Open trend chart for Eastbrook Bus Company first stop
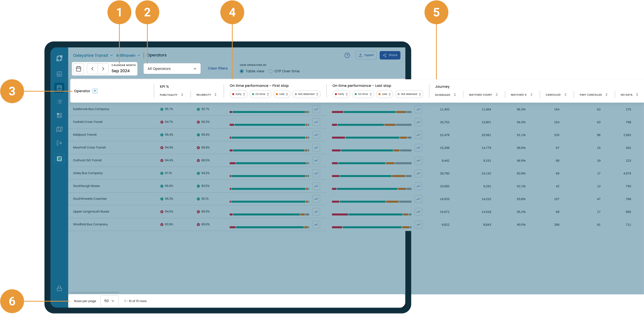The width and height of the screenshot is (644, 314). (316, 109)
